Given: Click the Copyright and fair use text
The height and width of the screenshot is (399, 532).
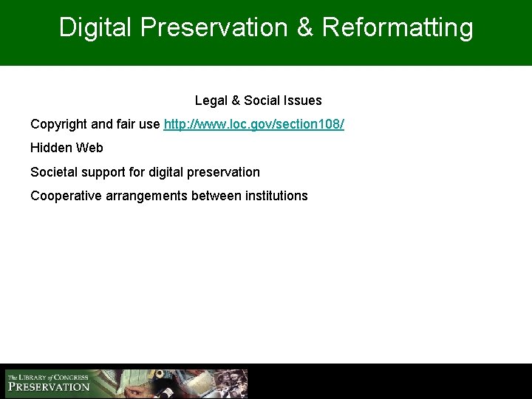Looking at the screenshot, I should [95, 124].
